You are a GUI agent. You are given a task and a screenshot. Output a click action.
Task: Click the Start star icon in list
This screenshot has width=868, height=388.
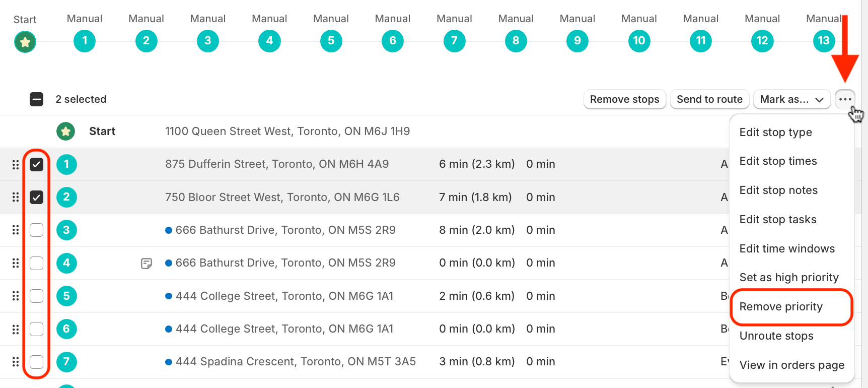[x=65, y=132]
